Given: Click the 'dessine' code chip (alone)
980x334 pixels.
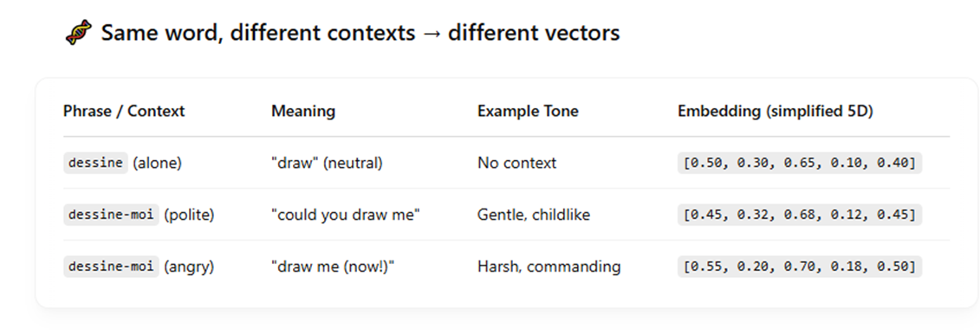Looking at the screenshot, I should (x=95, y=163).
